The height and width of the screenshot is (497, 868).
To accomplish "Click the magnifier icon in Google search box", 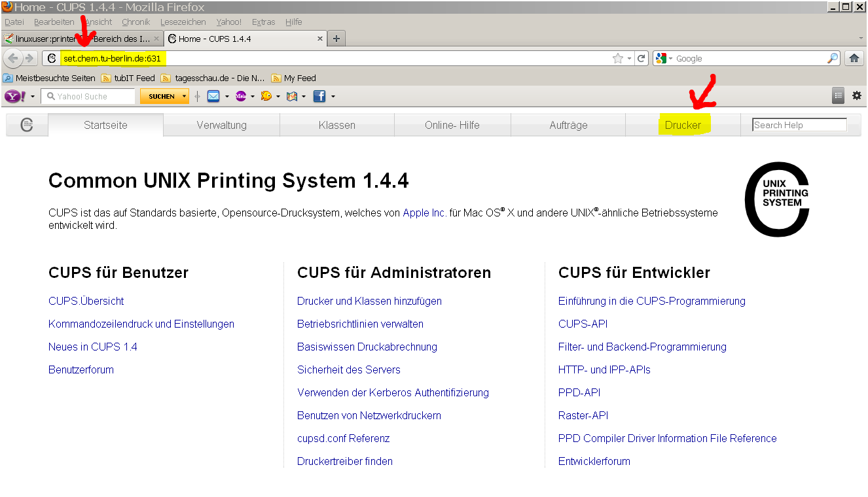I will (833, 58).
